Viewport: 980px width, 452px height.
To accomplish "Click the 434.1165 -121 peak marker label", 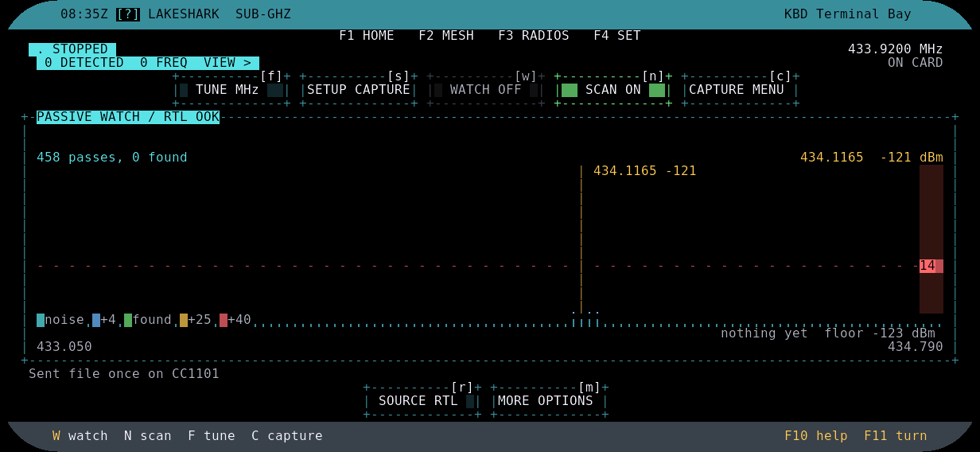I will (645, 171).
